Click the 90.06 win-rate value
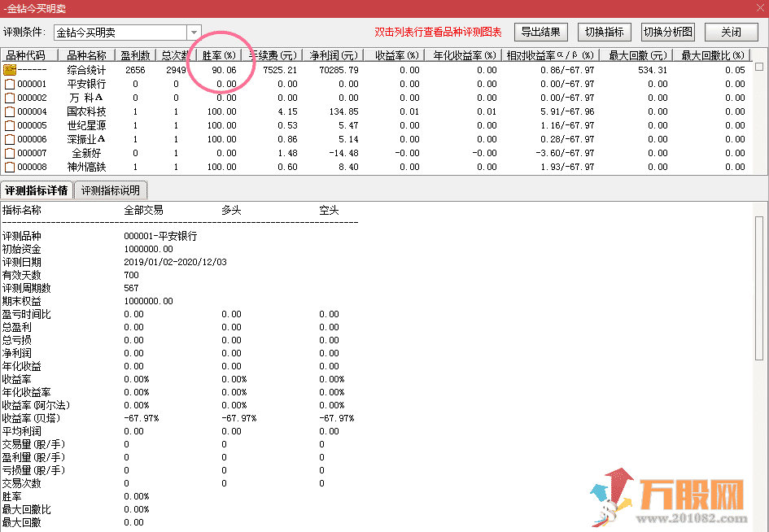This screenshot has width=769, height=532. (224, 70)
